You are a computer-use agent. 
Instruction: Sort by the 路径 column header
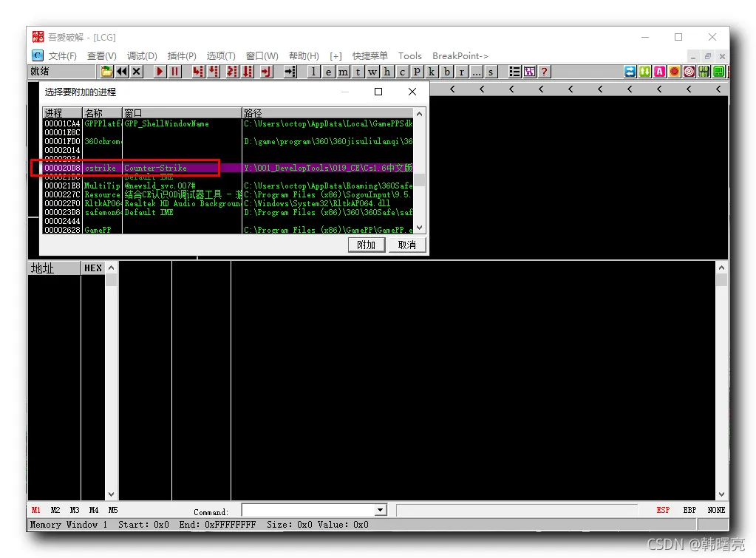click(327, 113)
